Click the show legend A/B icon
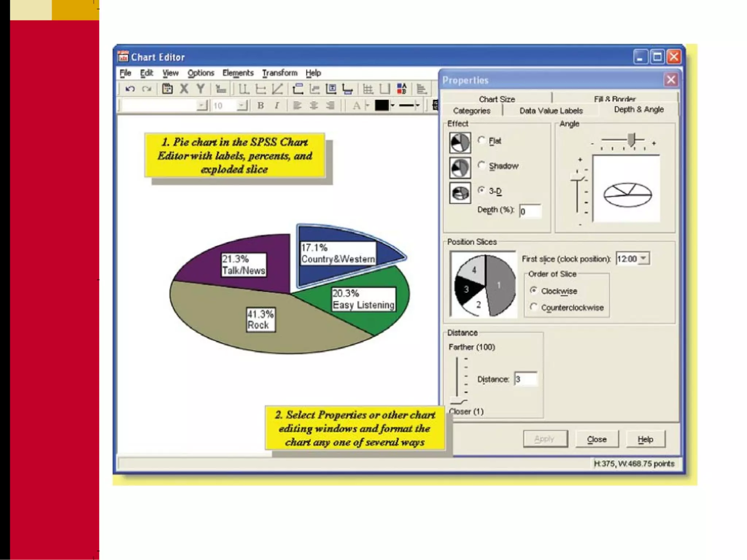 coord(402,89)
